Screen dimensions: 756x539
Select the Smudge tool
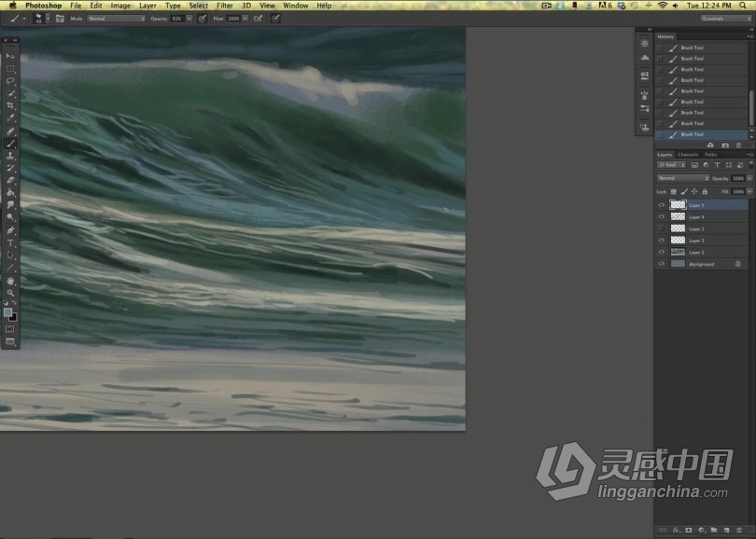pyautogui.click(x=10, y=205)
